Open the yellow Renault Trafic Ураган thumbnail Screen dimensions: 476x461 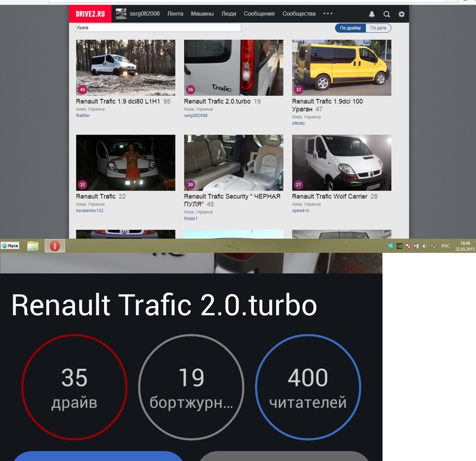point(342,67)
